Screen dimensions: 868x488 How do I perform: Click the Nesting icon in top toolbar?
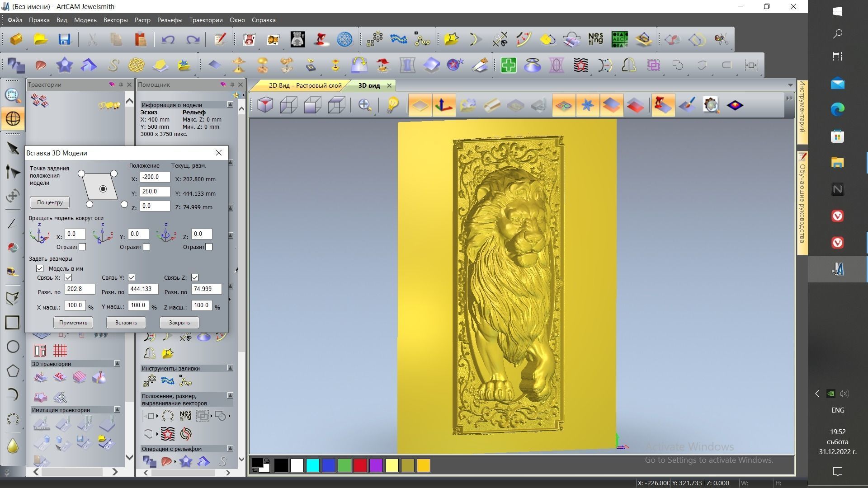point(595,39)
